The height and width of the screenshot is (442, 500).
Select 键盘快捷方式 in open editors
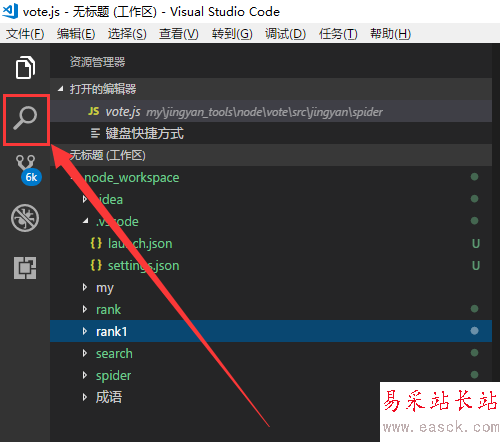coord(271,133)
